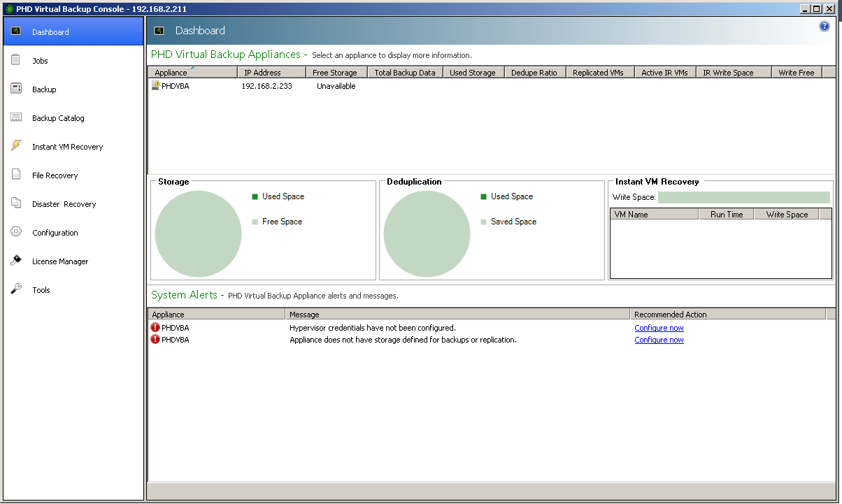The image size is (842, 504).
Task: Click the hypervisor credentials alert message
Action: point(372,328)
